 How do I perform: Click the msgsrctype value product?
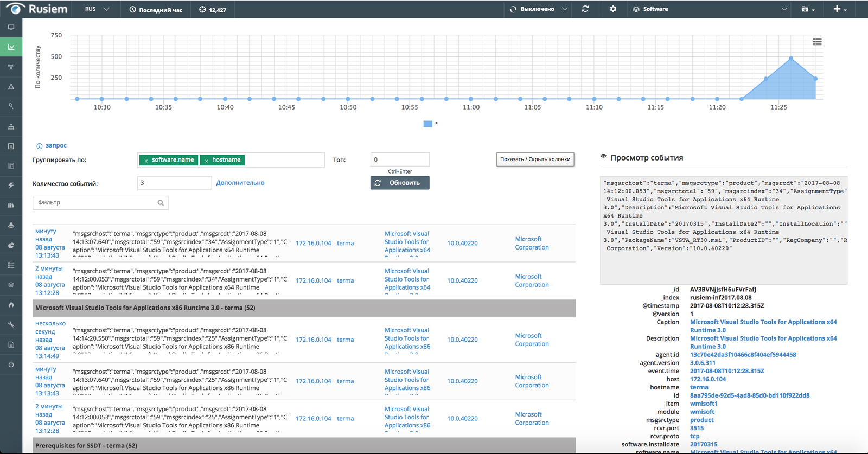click(702, 420)
